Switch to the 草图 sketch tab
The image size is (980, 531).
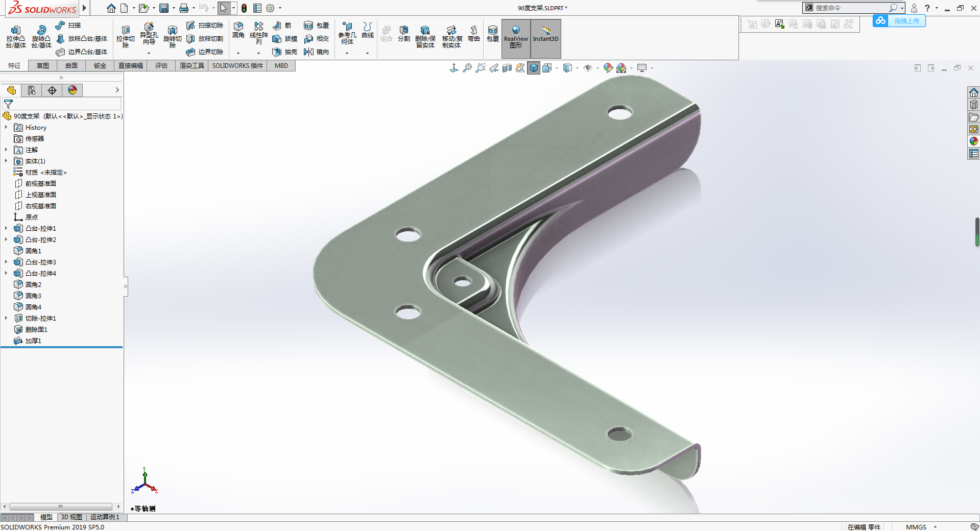pos(43,66)
